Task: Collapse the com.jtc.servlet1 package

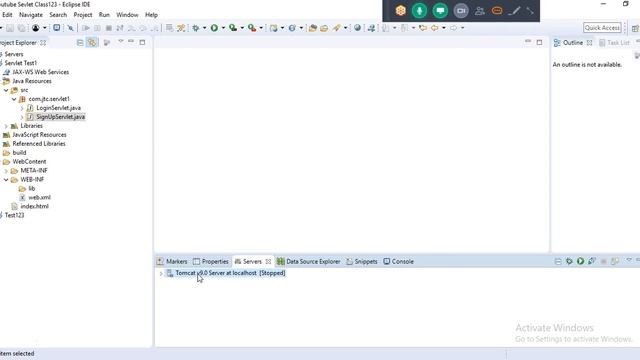Action: (x=14, y=99)
